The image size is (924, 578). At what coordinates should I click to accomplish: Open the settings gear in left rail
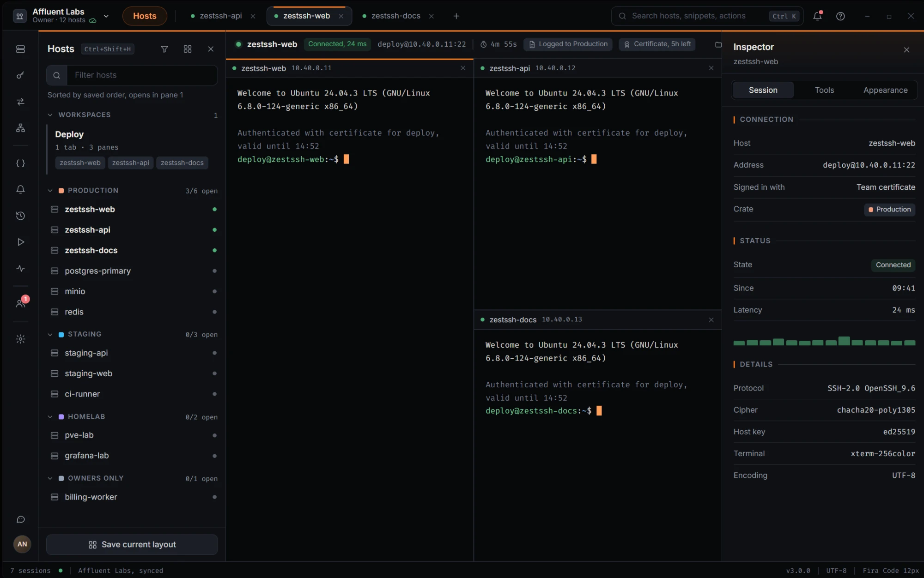pos(20,339)
